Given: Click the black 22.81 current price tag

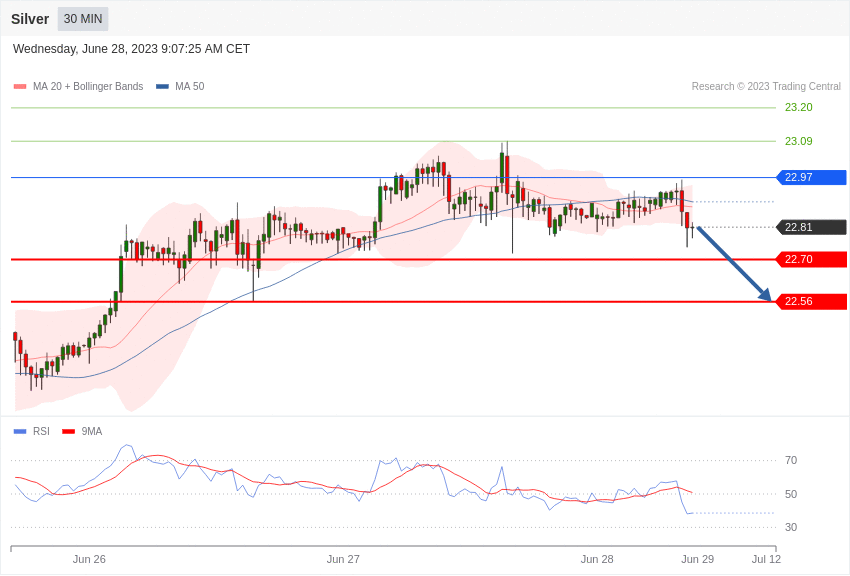Looking at the screenshot, I should click(812, 227).
